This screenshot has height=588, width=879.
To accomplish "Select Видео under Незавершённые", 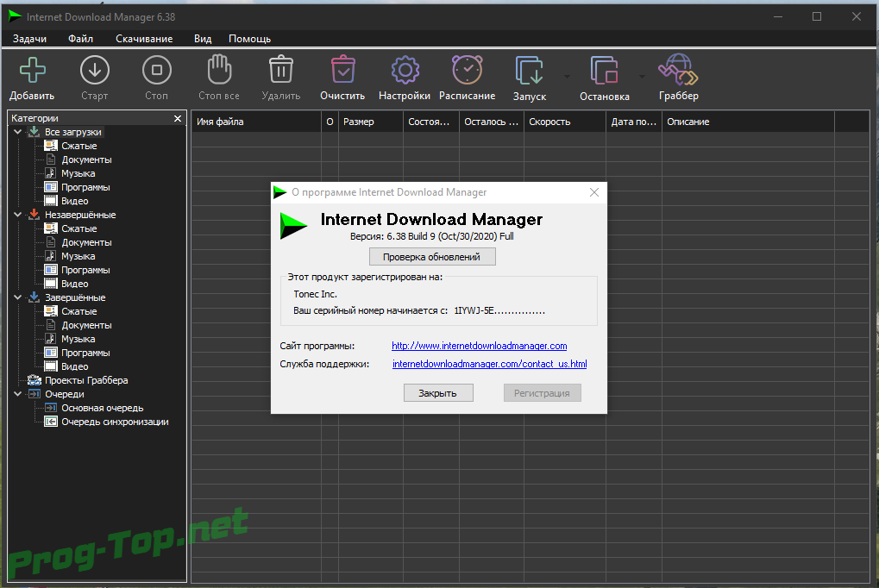I will tap(74, 284).
